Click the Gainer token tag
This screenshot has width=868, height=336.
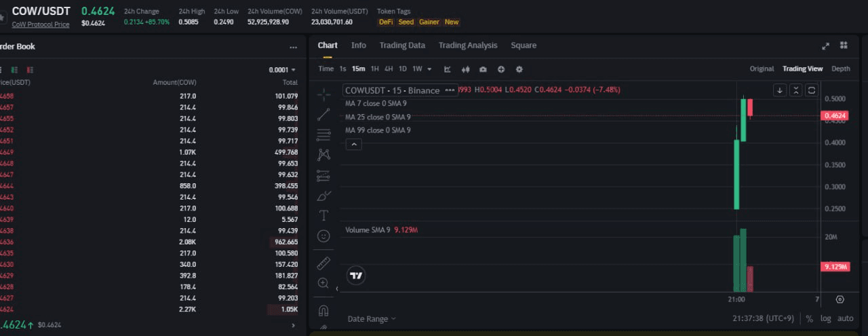(429, 22)
